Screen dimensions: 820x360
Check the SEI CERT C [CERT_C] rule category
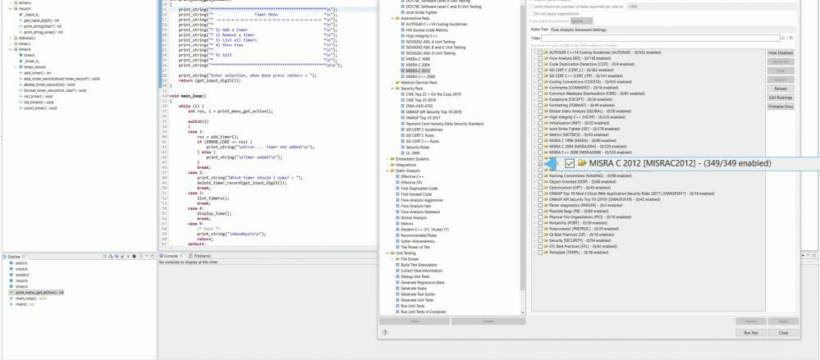540,70
